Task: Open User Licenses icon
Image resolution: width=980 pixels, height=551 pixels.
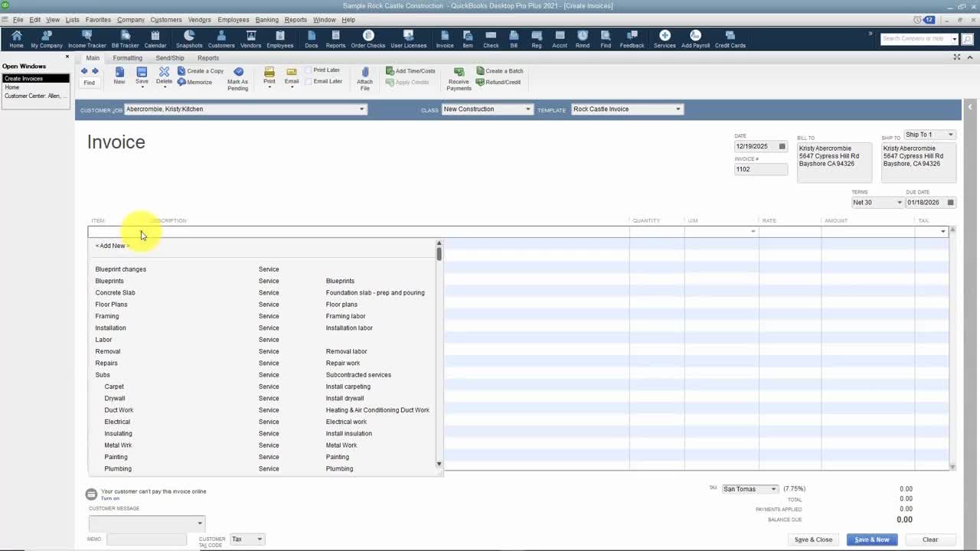Action: (408, 39)
